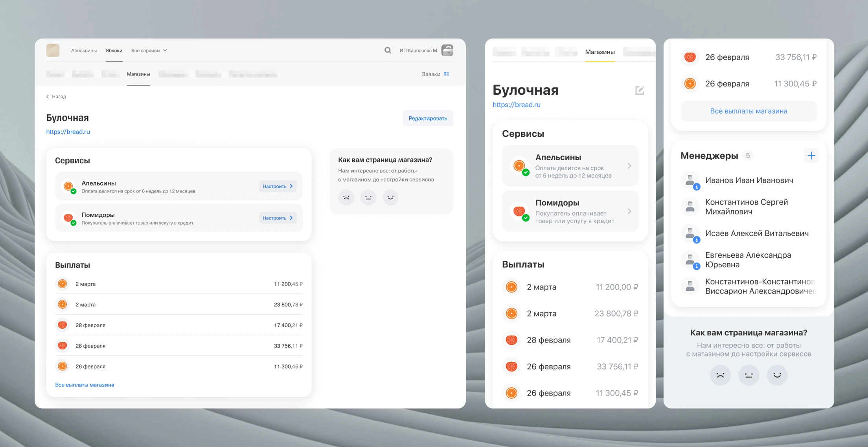Screen dimensions: 868x447
Task: Click avatar icon of Исаев Алексей Витальевич
Action: point(690,234)
